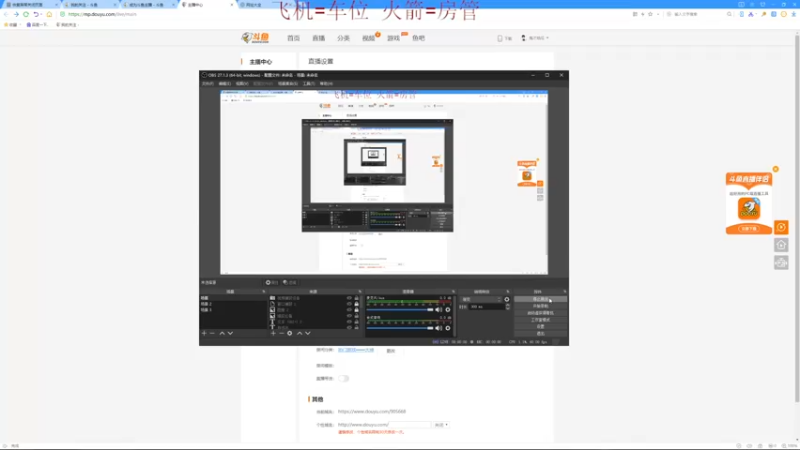Viewport: 800px width, 450px height.
Task: Open source properties gear icon in Sources panel
Action: pyautogui.click(x=289, y=333)
